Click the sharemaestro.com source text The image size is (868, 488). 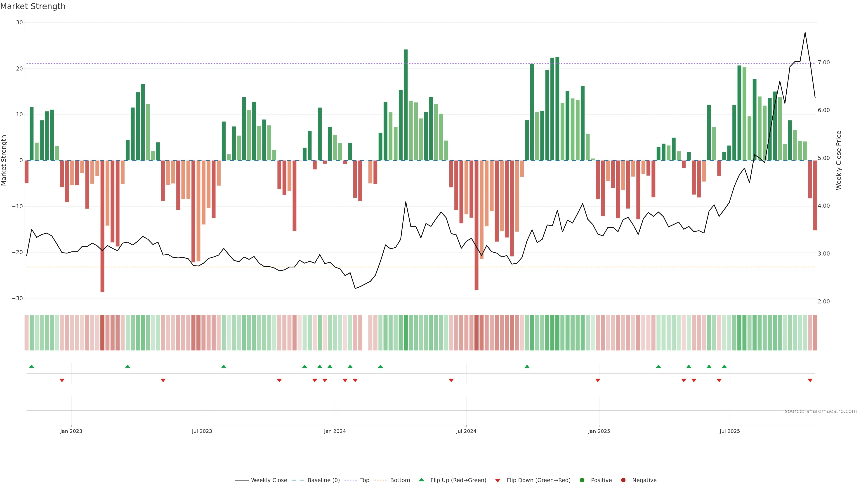(821, 411)
